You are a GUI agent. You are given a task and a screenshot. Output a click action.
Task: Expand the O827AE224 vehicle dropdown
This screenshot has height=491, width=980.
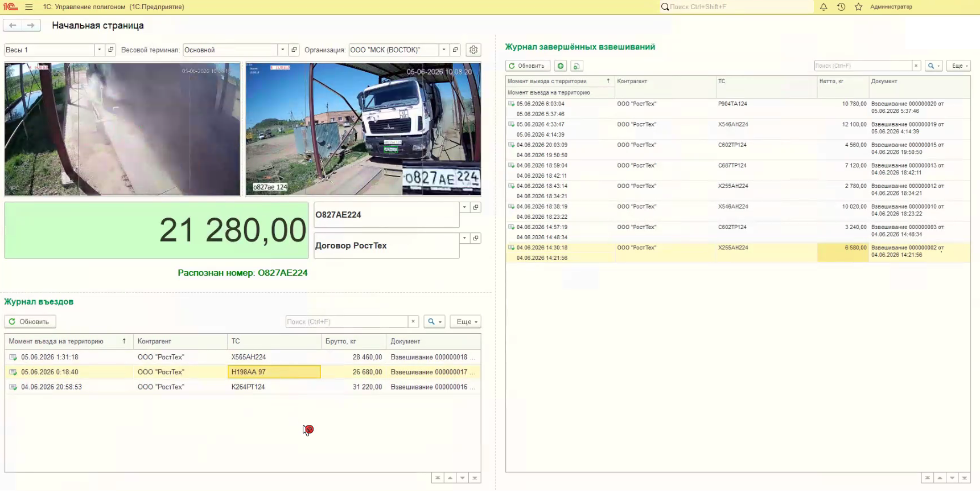click(x=465, y=207)
